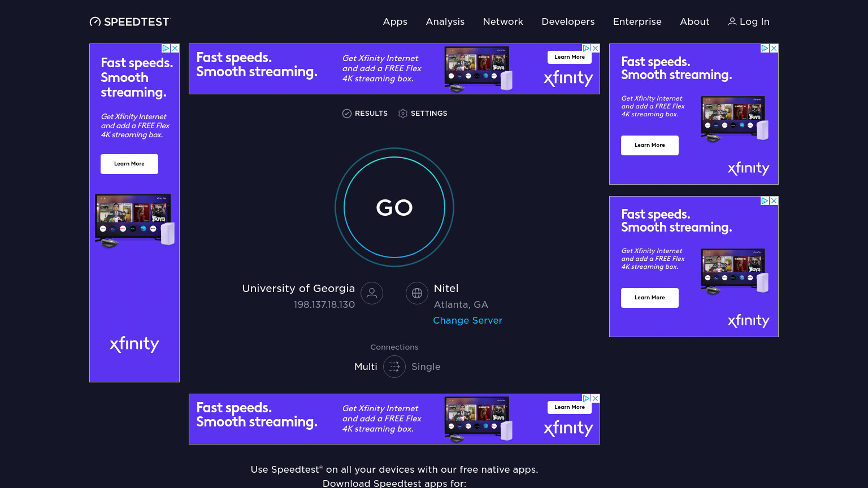The height and width of the screenshot is (488, 868).
Task: Click Nitel server name
Action: coord(446,288)
